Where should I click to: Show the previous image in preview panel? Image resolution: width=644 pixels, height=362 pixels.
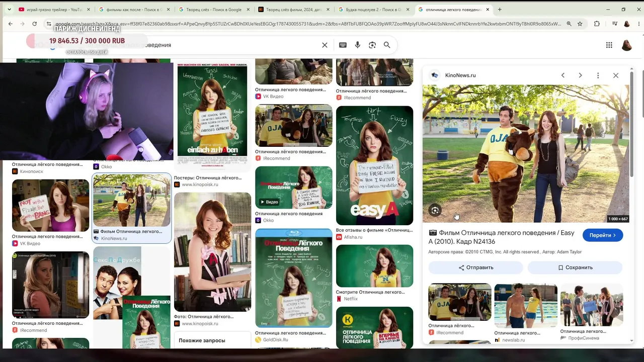coord(563,75)
